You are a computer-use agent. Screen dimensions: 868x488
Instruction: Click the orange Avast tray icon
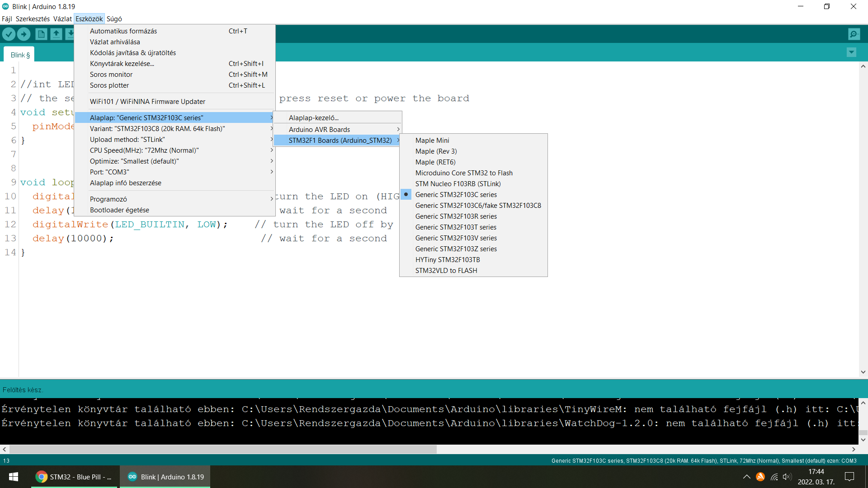click(760, 477)
